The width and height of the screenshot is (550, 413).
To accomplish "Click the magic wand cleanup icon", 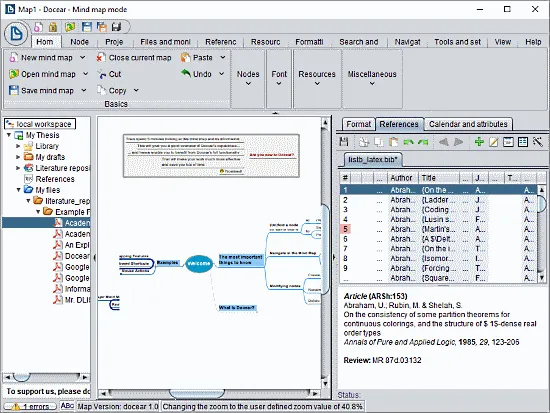I will [538, 142].
